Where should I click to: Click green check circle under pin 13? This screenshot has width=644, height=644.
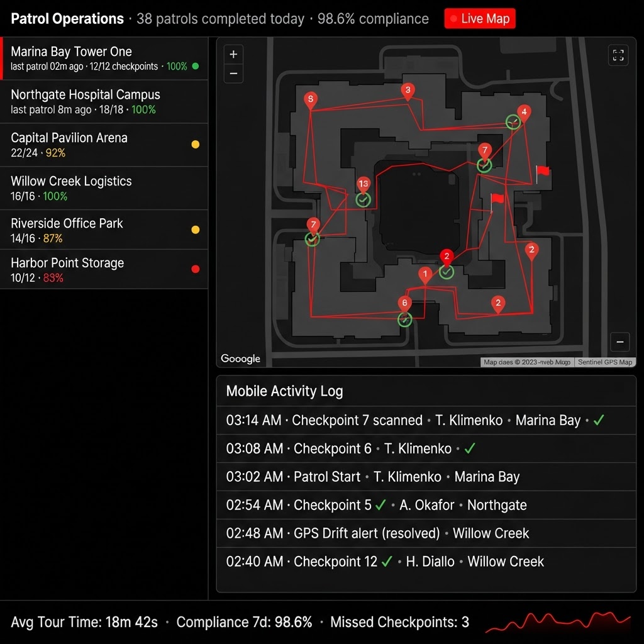click(363, 200)
